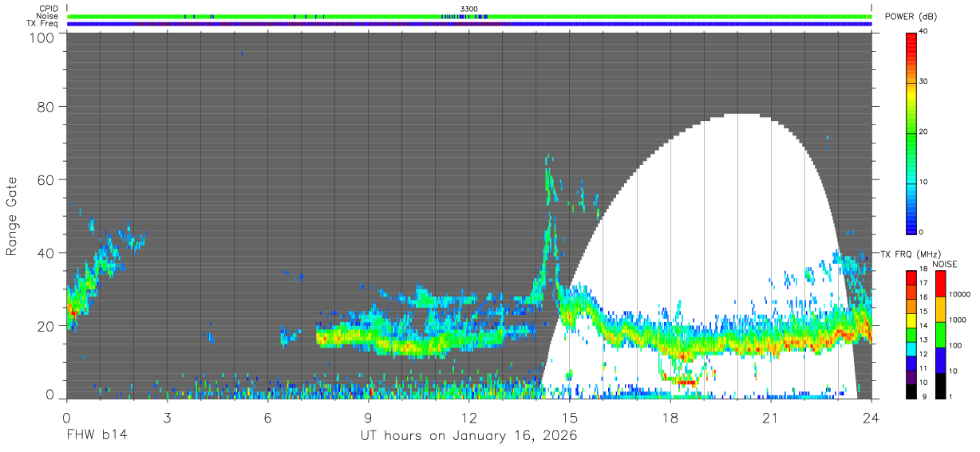
Task: Click the Range Gate tick label '100'
Action: click(41, 37)
